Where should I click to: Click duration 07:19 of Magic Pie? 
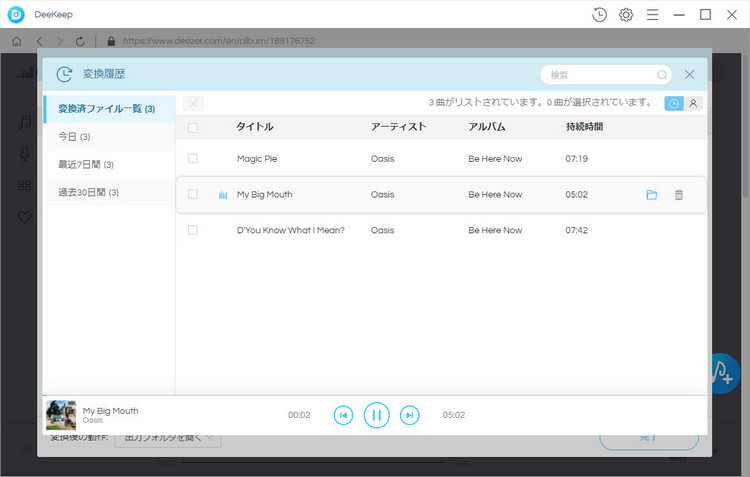pos(576,159)
